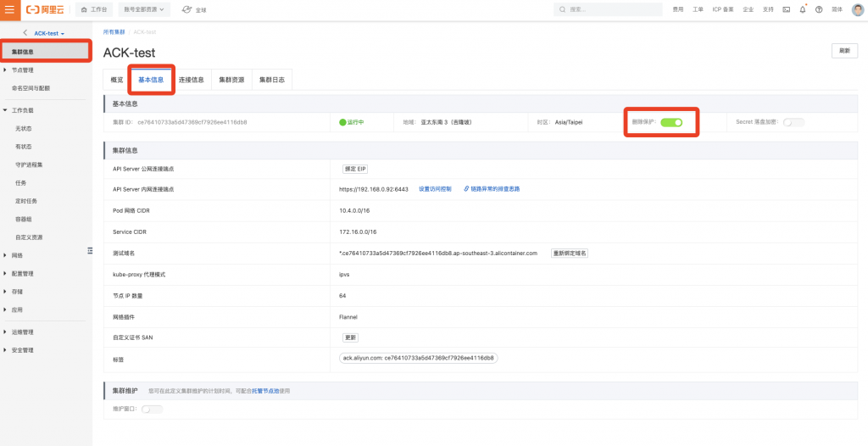Expand 存储 sidebar section
868x446 pixels.
point(17,292)
